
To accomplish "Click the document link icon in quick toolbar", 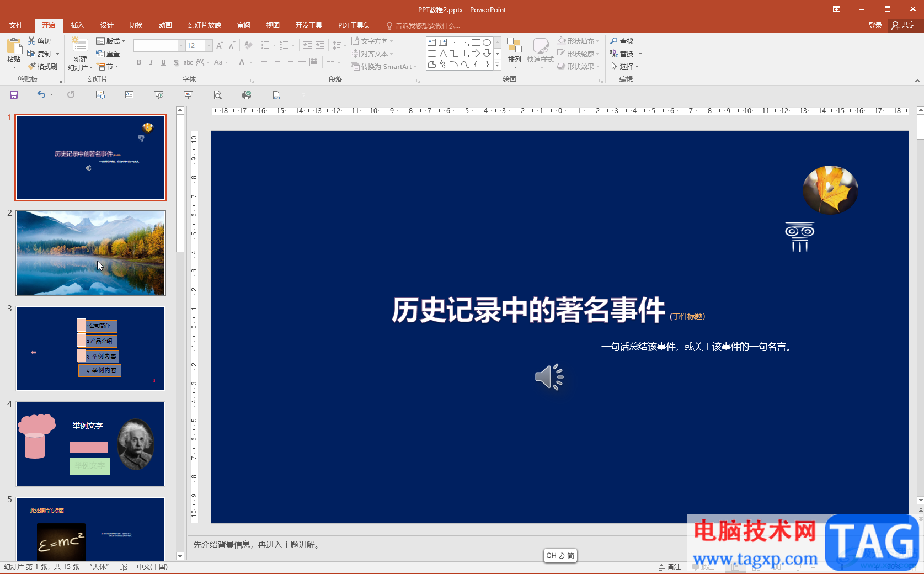I will (276, 95).
